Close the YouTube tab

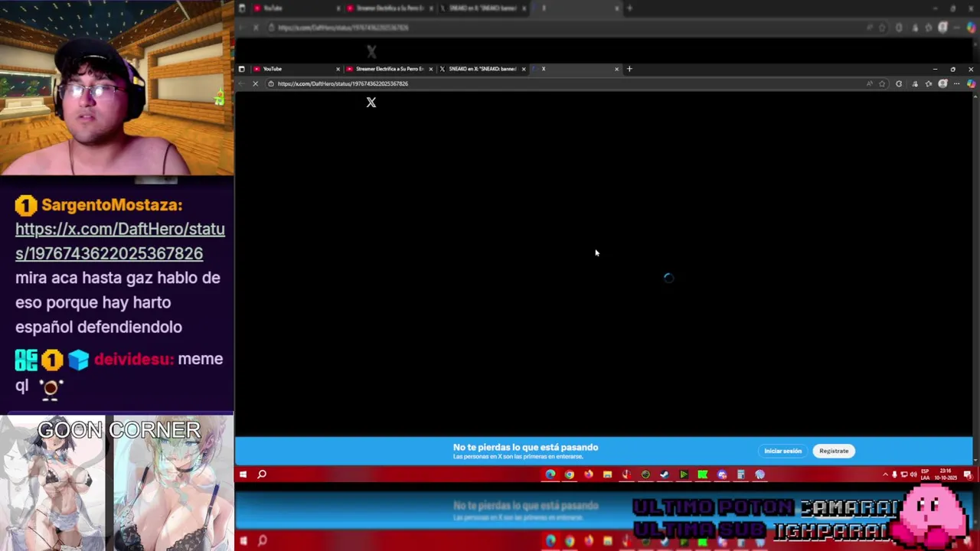(x=338, y=69)
